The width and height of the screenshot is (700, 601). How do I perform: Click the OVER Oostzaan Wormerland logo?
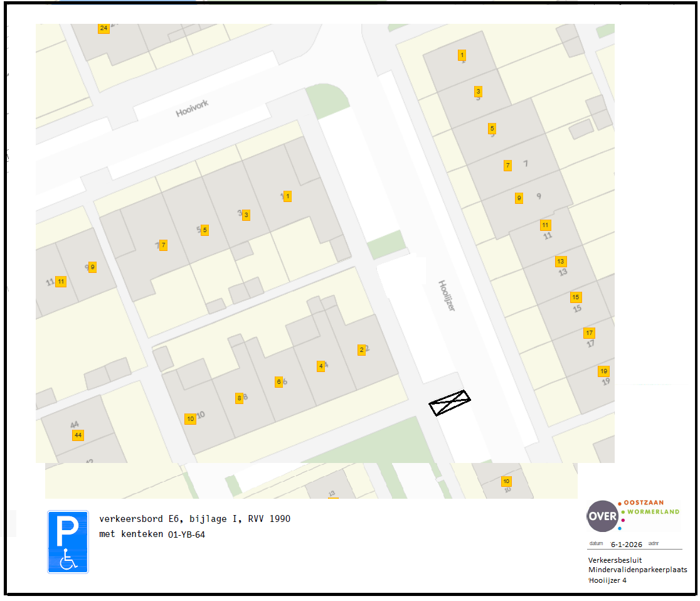(634, 515)
